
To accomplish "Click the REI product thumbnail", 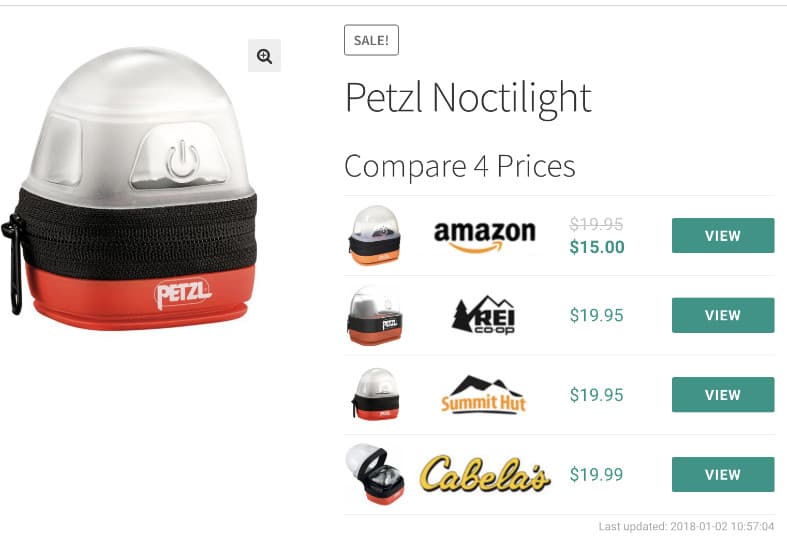I will 374,315.
